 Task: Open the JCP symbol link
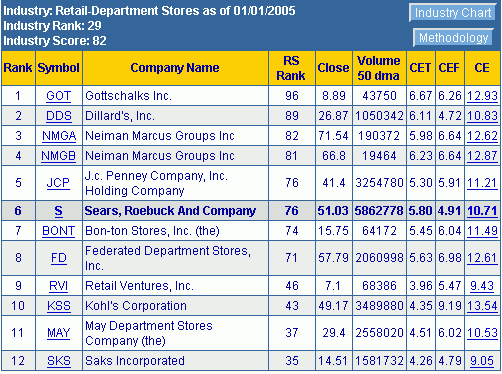[58, 183]
